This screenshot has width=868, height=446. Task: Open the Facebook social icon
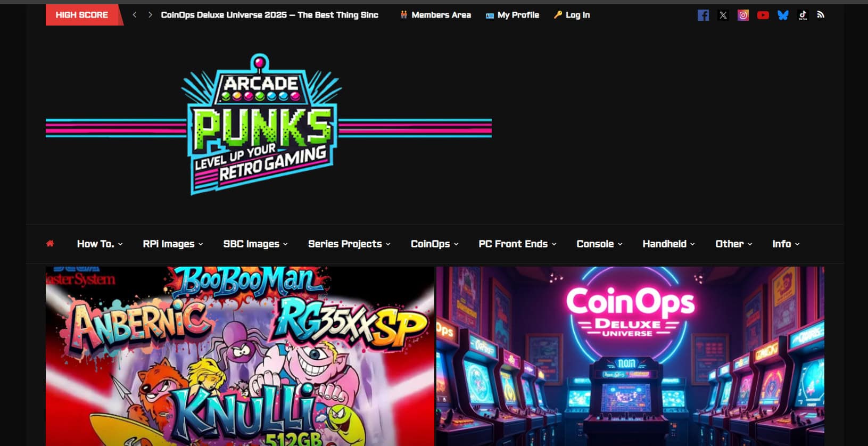[703, 15]
